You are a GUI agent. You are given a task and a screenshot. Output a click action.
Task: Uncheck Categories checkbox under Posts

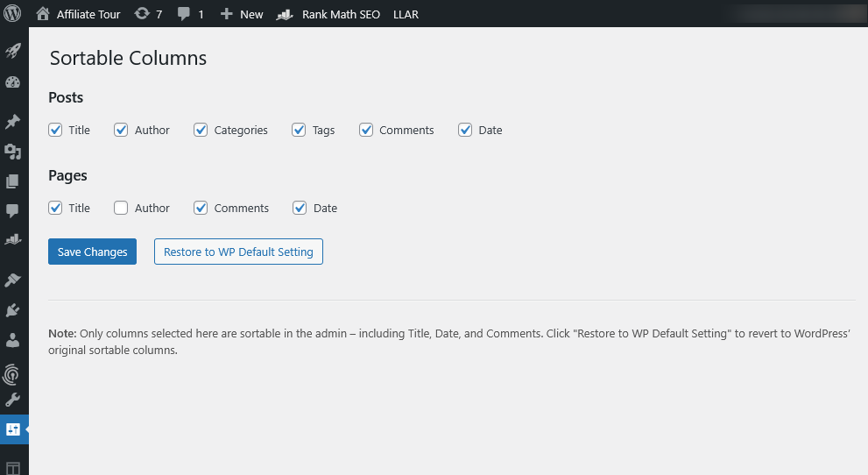[x=201, y=130]
